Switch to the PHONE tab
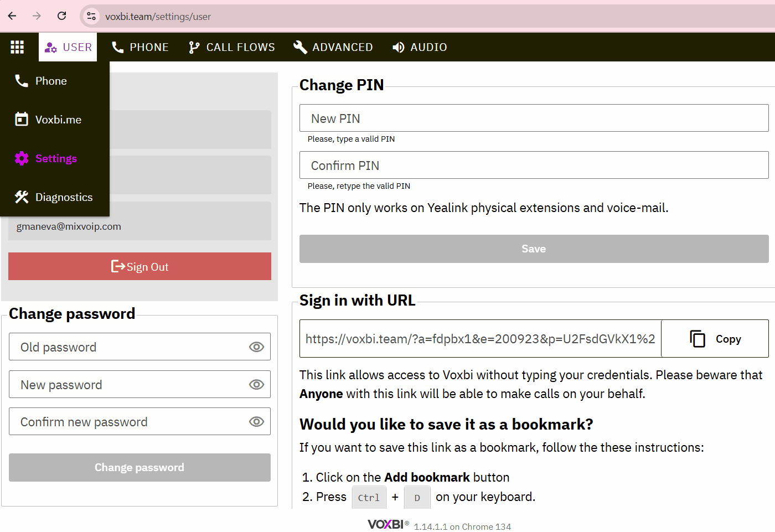The width and height of the screenshot is (775, 532). click(x=140, y=47)
